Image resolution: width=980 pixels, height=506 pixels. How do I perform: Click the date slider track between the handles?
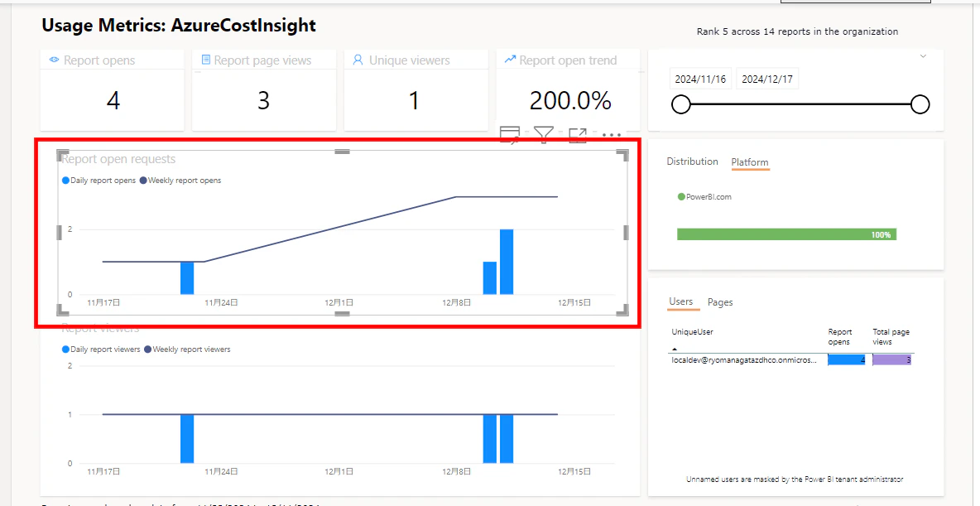coord(800,104)
